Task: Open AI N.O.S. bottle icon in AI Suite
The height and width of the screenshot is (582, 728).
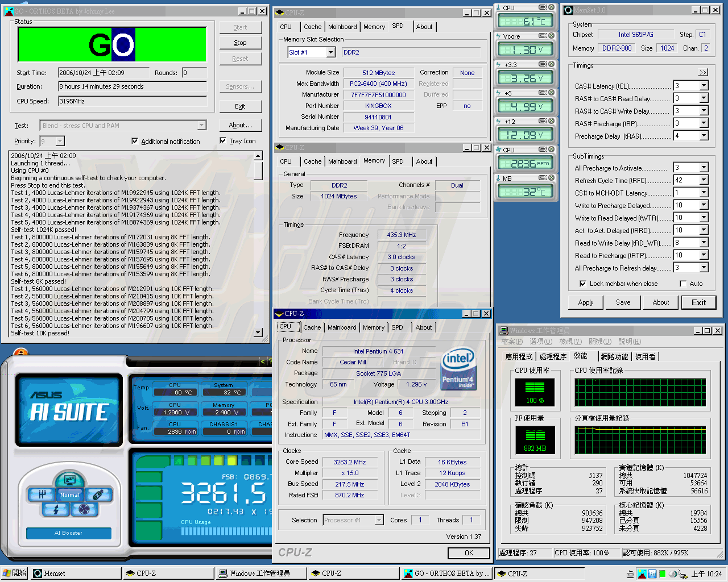Action: tap(98, 495)
